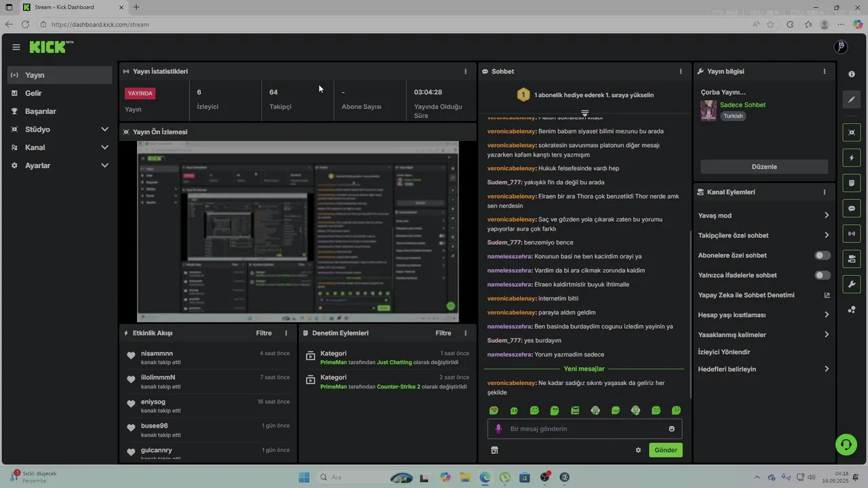Toggle the stream preview widget icon
Screen dimensions: 868x488
tap(852, 132)
